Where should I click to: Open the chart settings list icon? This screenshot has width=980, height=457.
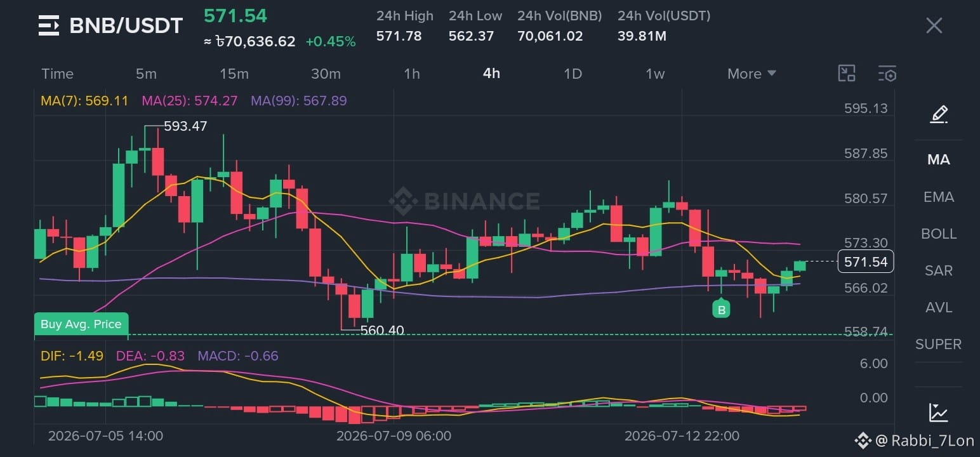tap(887, 74)
